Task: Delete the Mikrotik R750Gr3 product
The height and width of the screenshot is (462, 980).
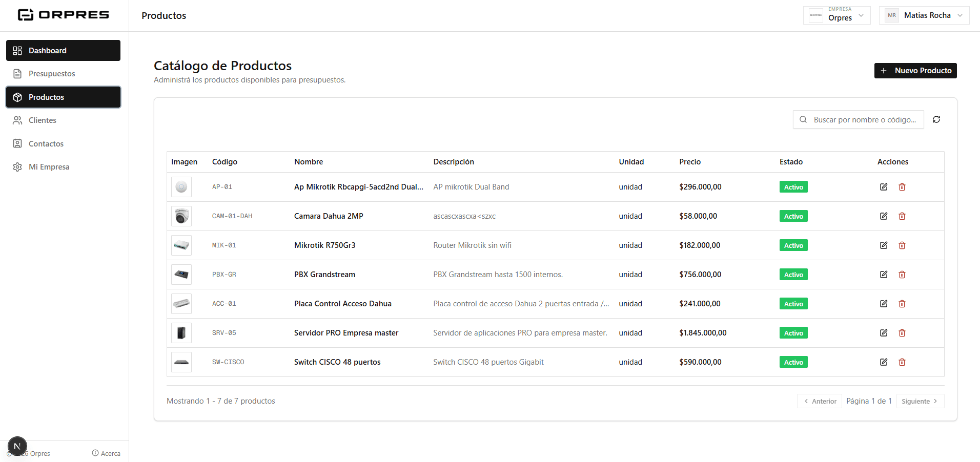Action: pyautogui.click(x=902, y=245)
